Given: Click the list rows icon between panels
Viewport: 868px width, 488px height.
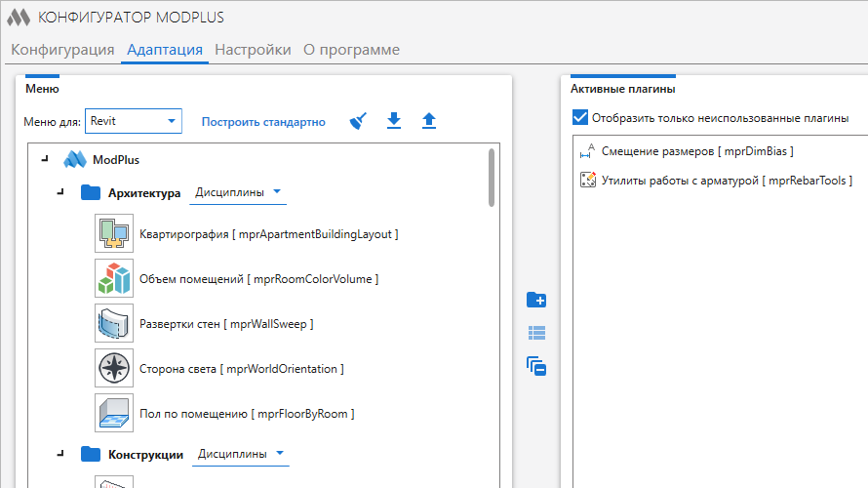Looking at the screenshot, I should pyautogui.click(x=536, y=333).
